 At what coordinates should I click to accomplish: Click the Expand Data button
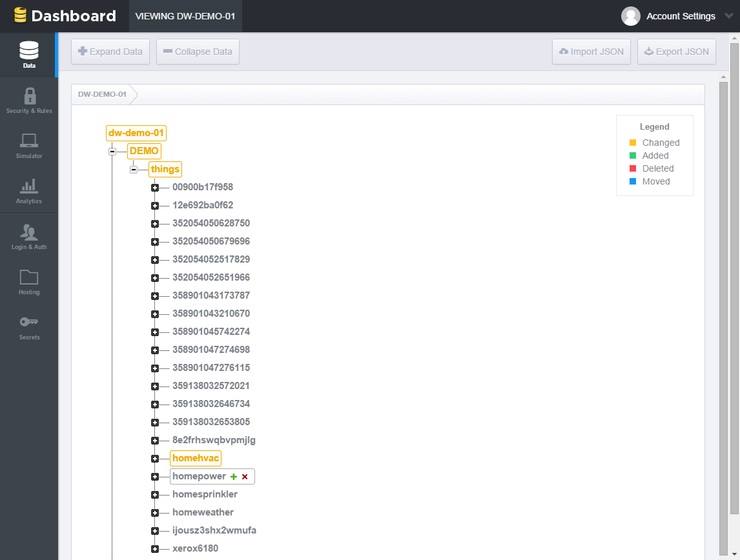(110, 52)
